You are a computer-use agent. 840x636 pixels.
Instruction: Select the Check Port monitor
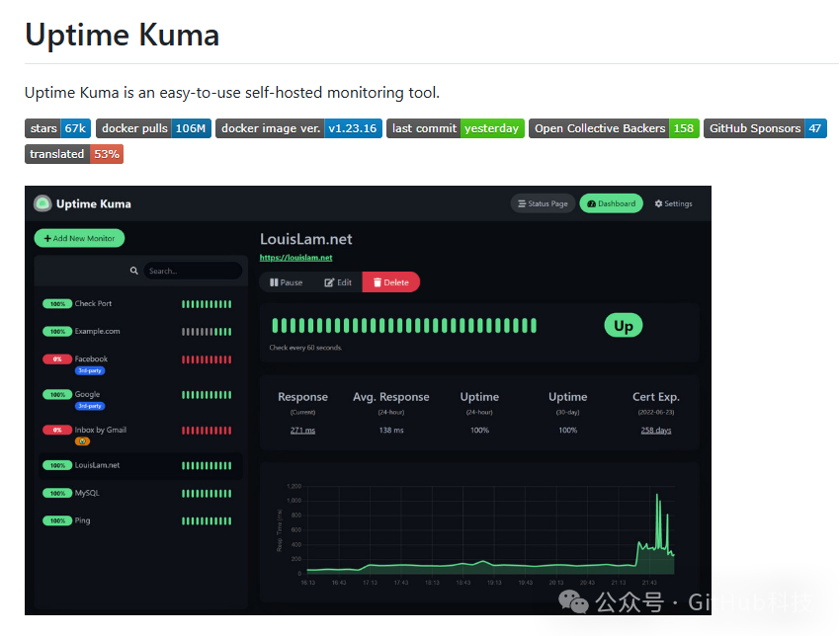(x=93, y=304)
